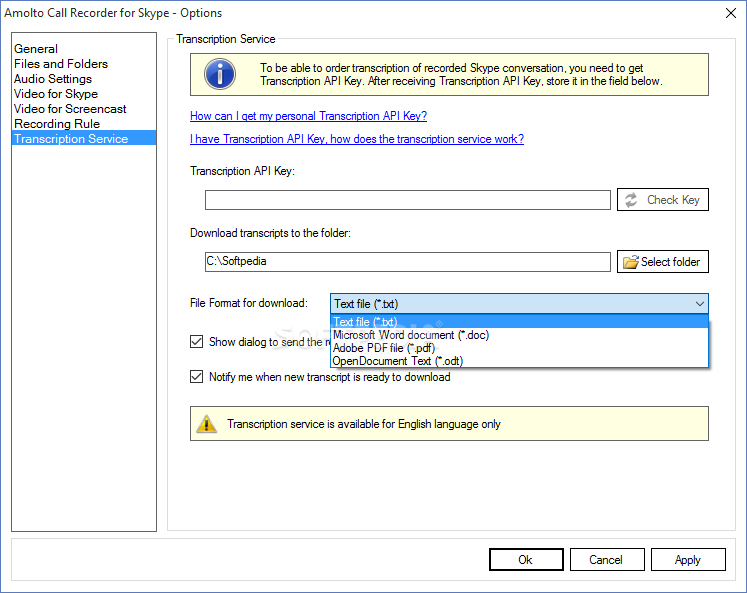Screen dimensions: 747x593
Task: Select OpenDocument Text (*.odt) format
Action: [519, 361]
